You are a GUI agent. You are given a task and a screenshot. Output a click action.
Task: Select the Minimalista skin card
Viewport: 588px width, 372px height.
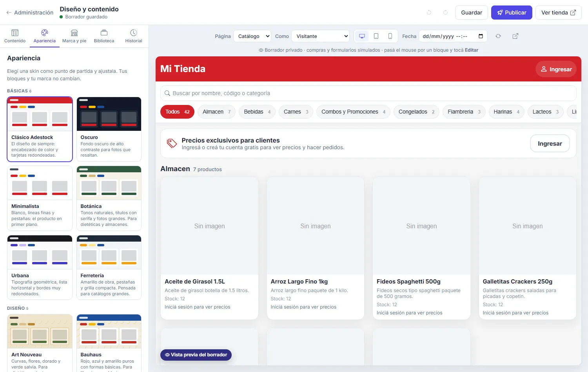click(40, 199)
